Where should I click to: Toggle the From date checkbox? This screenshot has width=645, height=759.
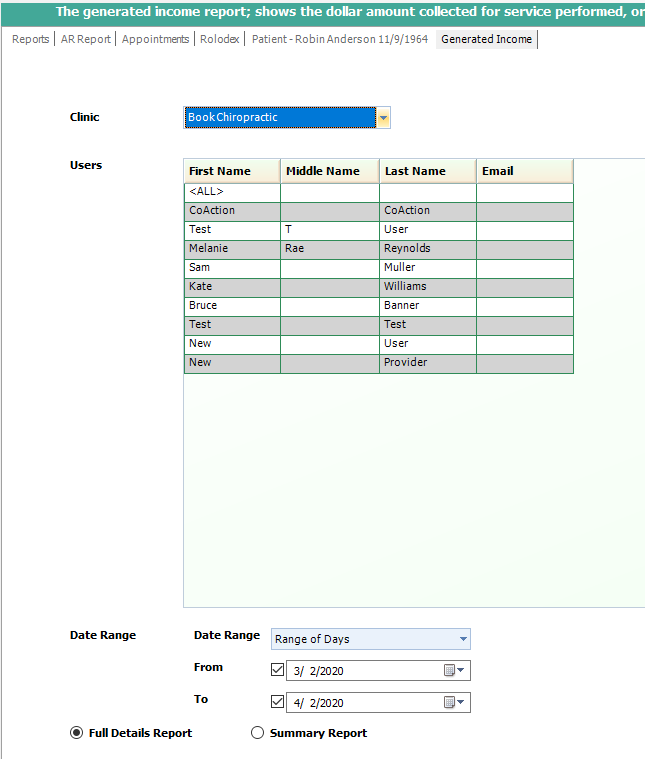coord(278,670)
